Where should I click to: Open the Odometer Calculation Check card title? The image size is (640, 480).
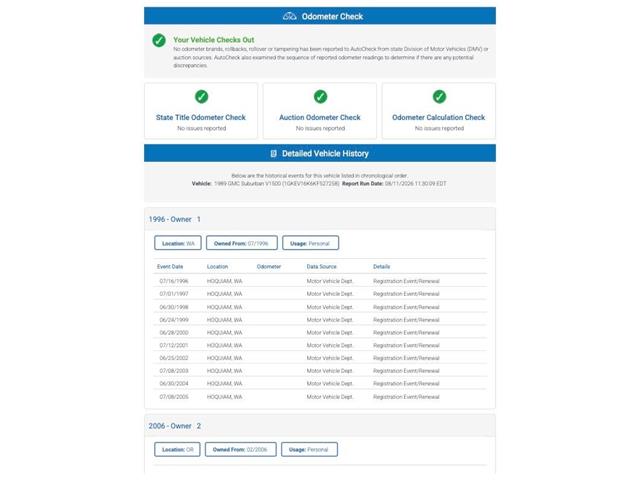439,118
